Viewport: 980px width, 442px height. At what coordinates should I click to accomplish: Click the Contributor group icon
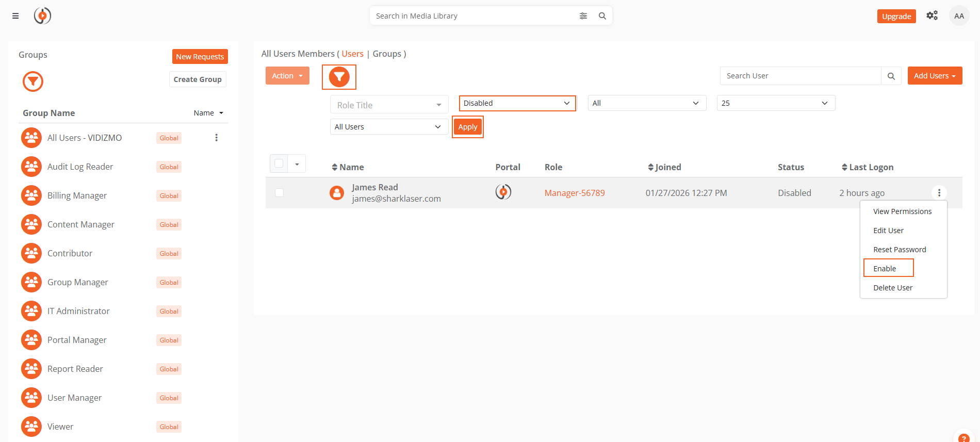pyautogui.click(x=31, y=253)
